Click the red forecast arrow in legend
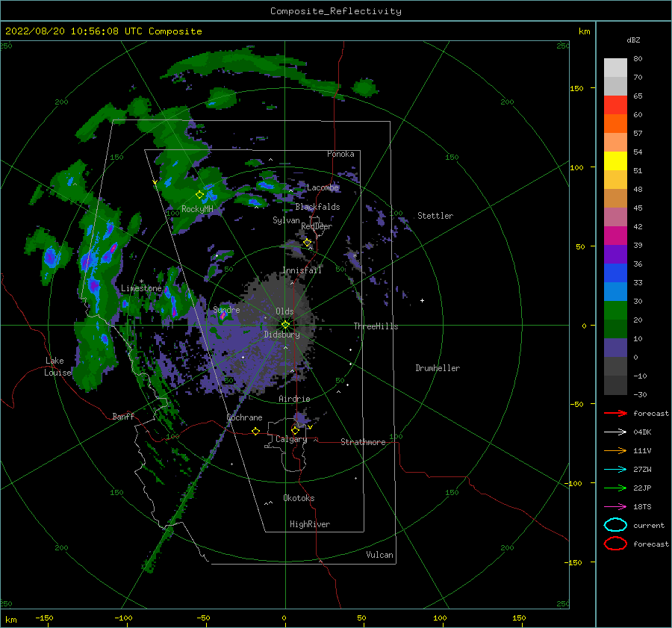This screenshot has height=628, width=672. click(x=615, y=413)
